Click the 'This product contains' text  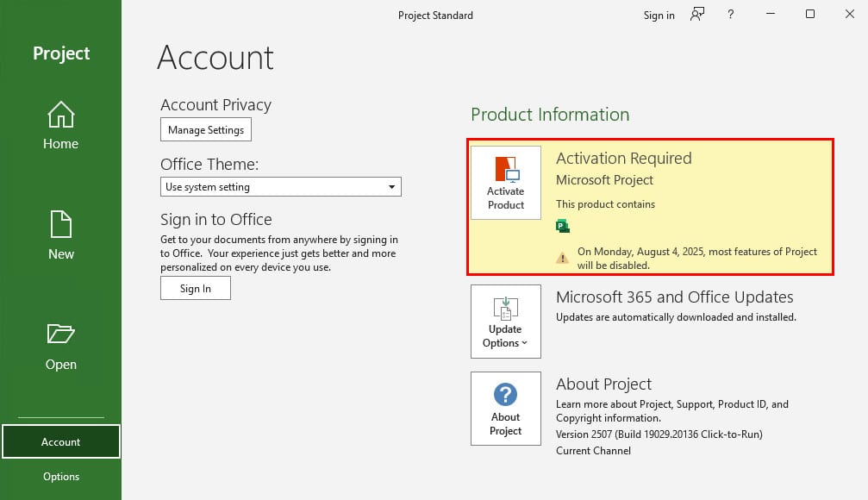point(605,204)
